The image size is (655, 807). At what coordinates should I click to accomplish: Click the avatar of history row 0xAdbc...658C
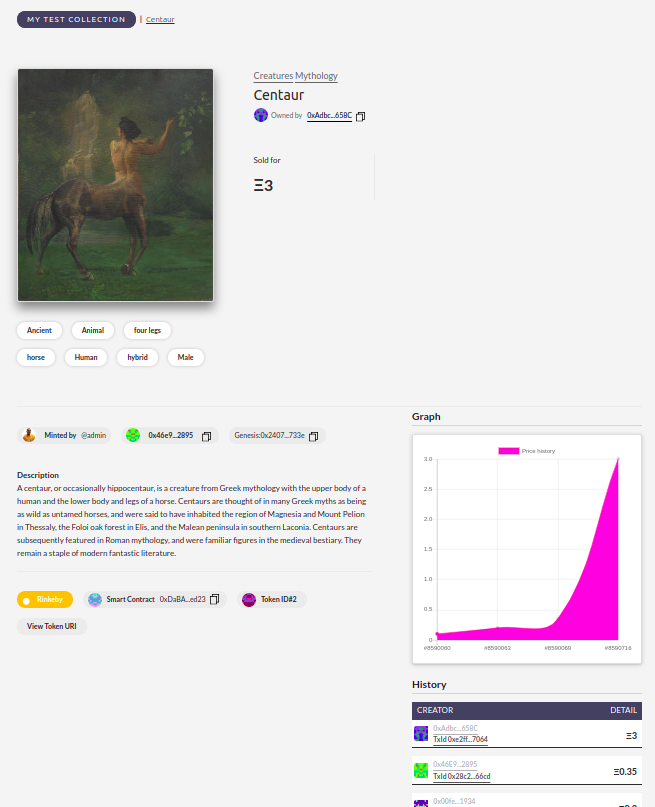[x=421, y=733]
